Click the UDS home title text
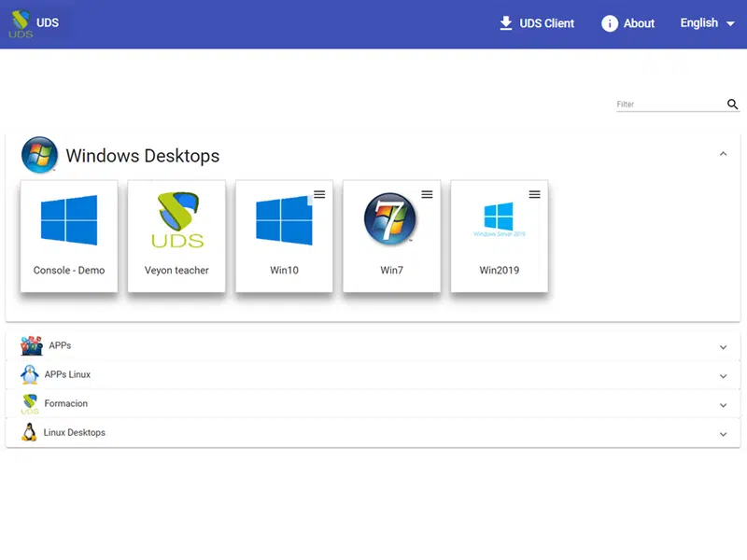Image resolution: width=747 pixels, height=560 pixels. (48, 22)
